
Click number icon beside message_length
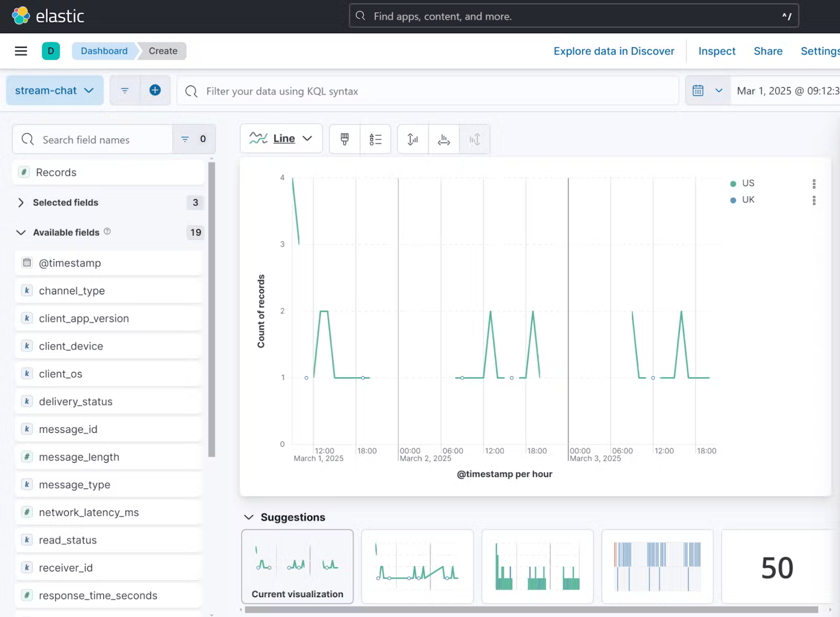(27, 456)
